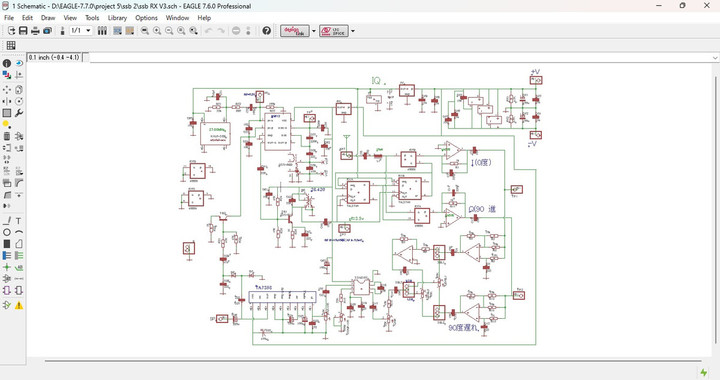
Task: Click the LTC Spice button
Action: 334,31
